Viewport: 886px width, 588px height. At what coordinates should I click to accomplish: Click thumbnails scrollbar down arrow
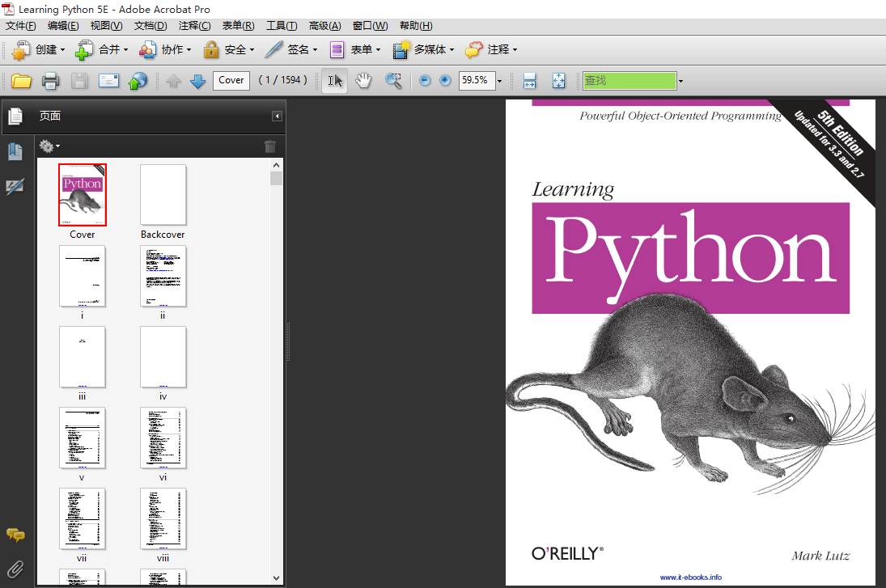pyautogui.click(x=276, y=577)
